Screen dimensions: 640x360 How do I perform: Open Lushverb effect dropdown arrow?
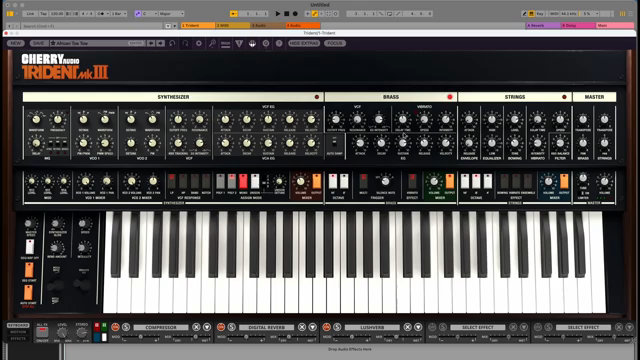418,327
